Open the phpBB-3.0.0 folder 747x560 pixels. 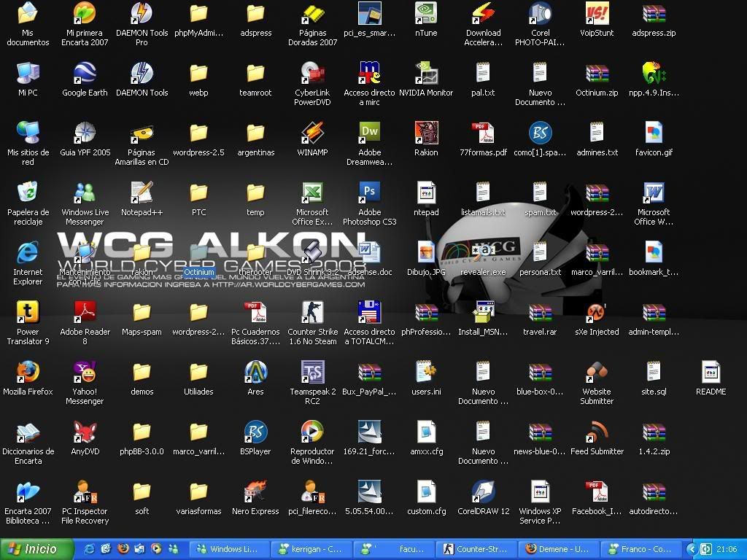point(142,432)
